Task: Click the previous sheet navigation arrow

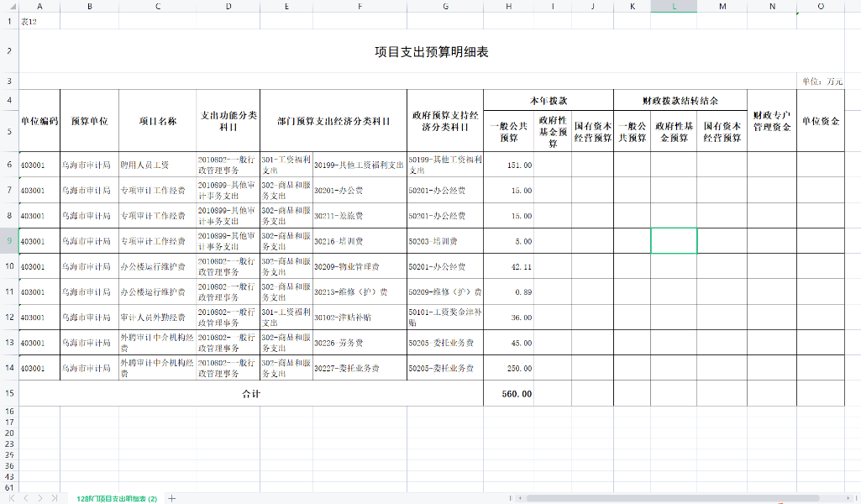Action: [x=26, y=498]
